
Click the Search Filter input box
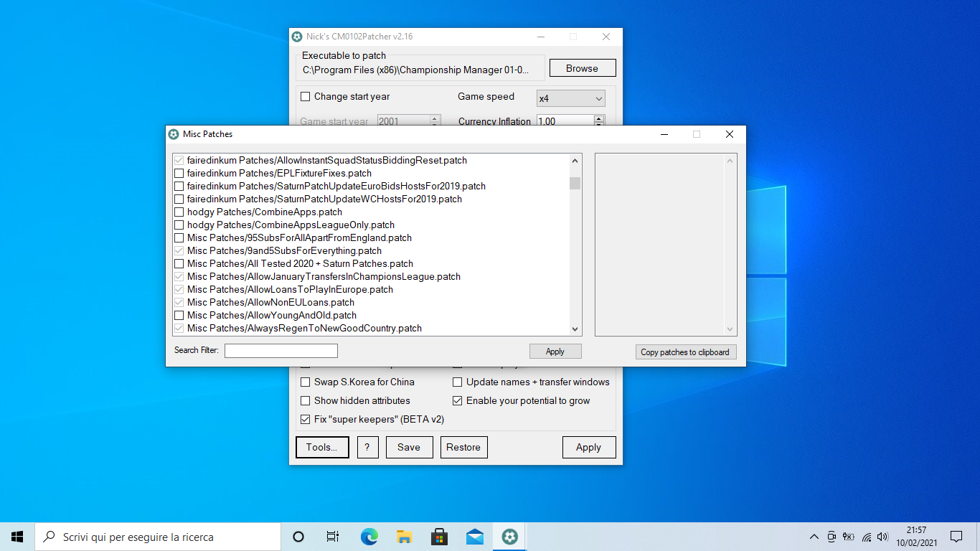(x=281, y=351)
